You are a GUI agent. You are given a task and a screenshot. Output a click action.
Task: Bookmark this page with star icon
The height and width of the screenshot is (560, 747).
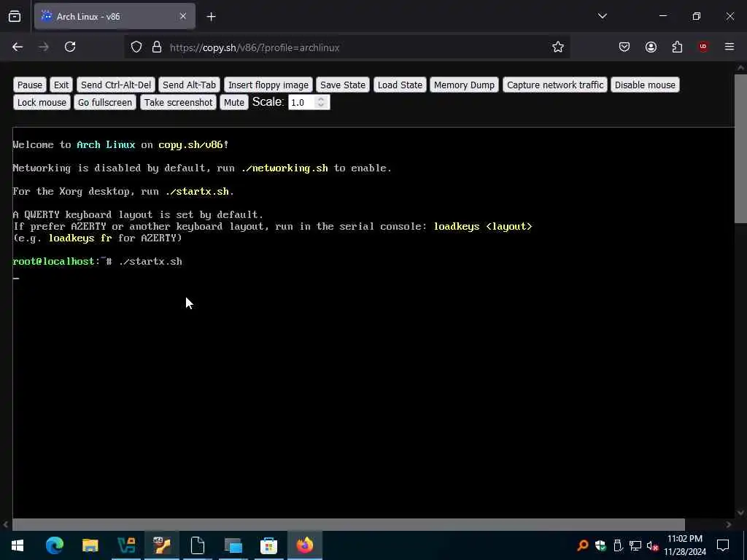(x=558, y=47)
